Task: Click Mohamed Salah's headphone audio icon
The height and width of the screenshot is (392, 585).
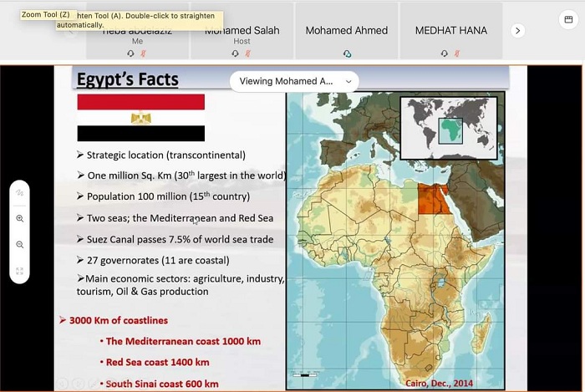Action: (x=236, y=53)
